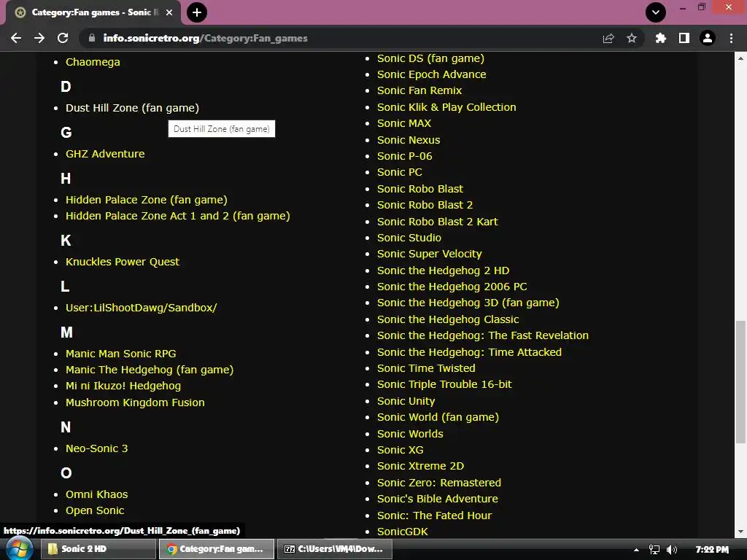Reload the current page

pos(63,38)
